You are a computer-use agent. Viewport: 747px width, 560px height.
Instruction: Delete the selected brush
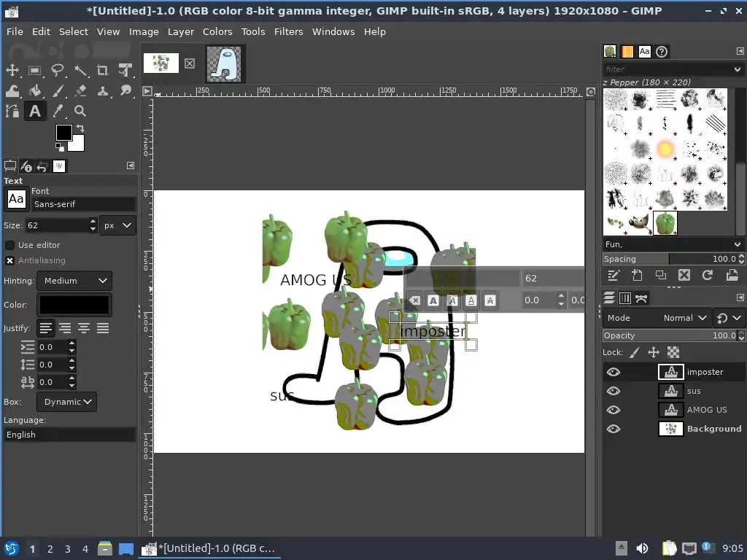684,275
